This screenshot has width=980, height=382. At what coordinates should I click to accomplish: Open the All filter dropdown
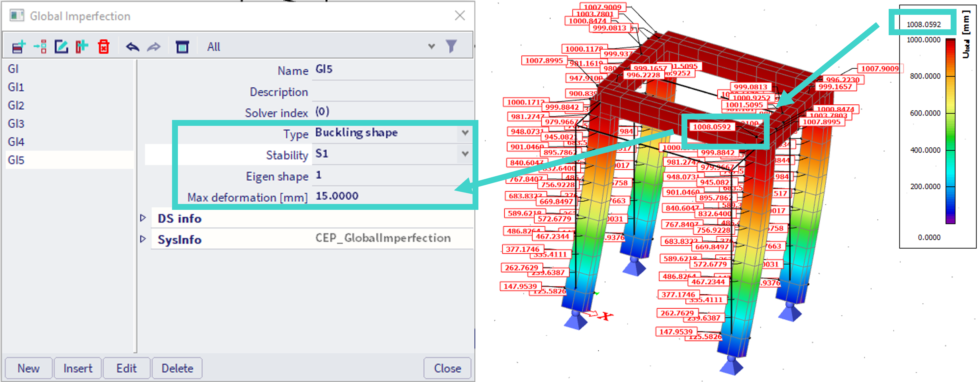(x=431, y=46)
